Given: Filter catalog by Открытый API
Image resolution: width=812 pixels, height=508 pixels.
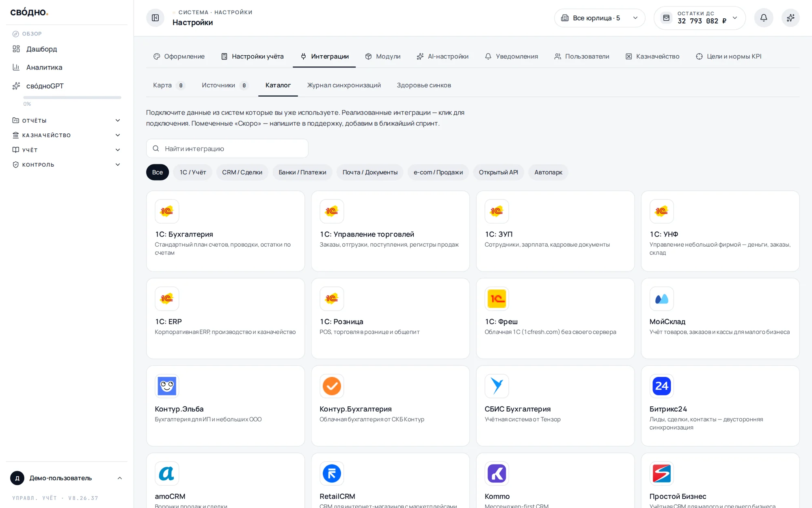Looking at the screenshot, I should (498, 172).
